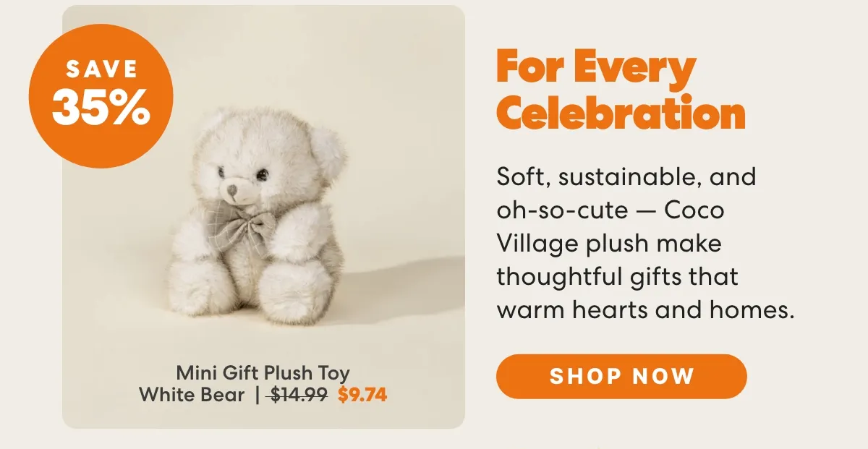Screen dimensions: 868x449
Task: Click the word SAVE in the badge
Action: (101, 69)
